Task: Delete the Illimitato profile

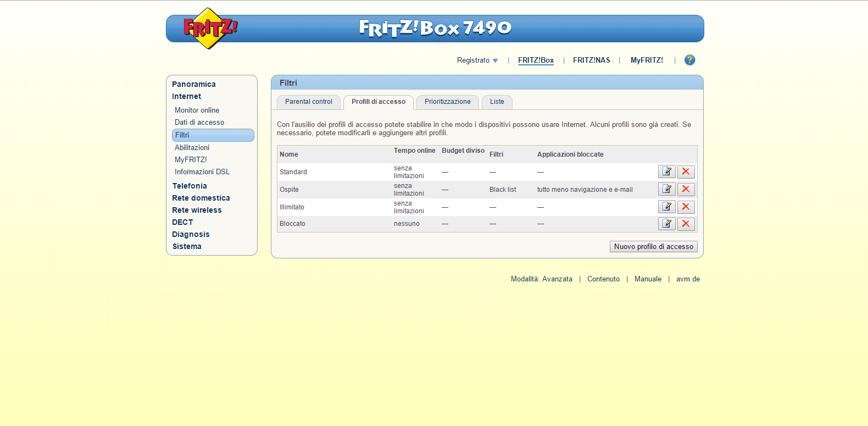Action: click(x=686, y=207)
